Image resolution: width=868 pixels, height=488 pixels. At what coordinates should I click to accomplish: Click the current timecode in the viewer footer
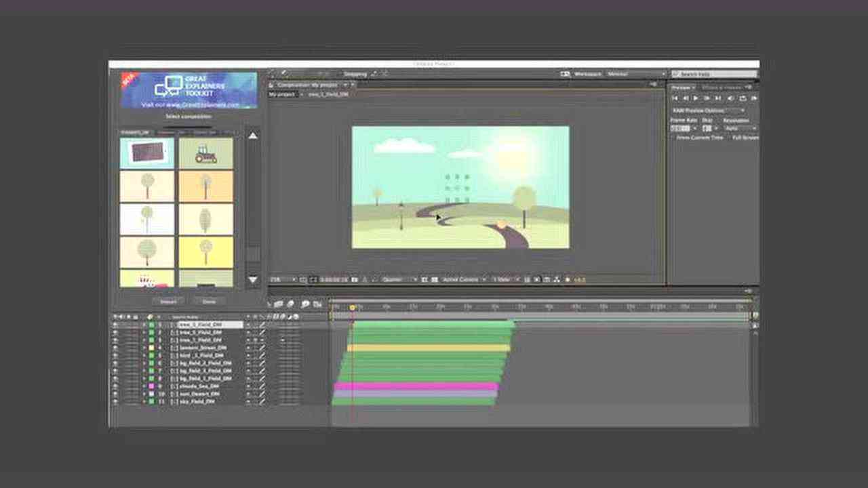[333, 279]
